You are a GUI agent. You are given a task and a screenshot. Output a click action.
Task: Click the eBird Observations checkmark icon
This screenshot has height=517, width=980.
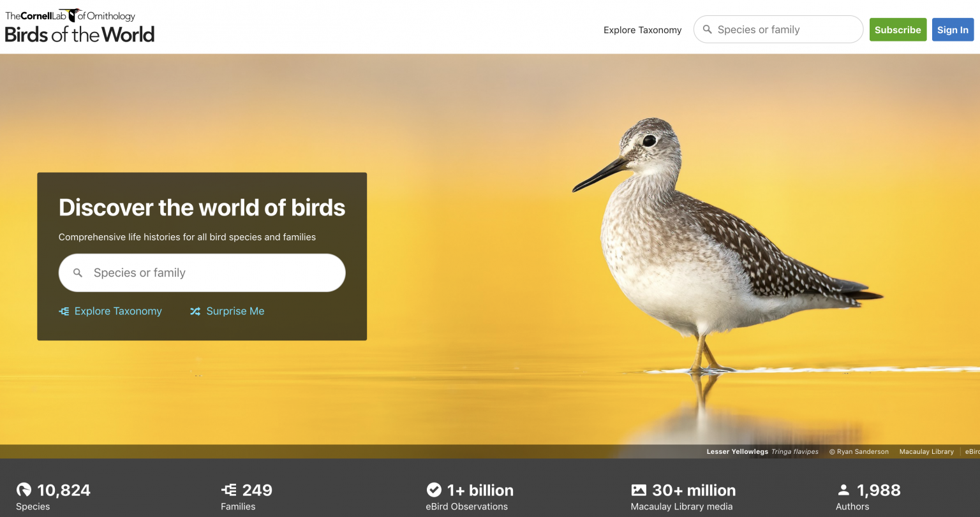434,490
